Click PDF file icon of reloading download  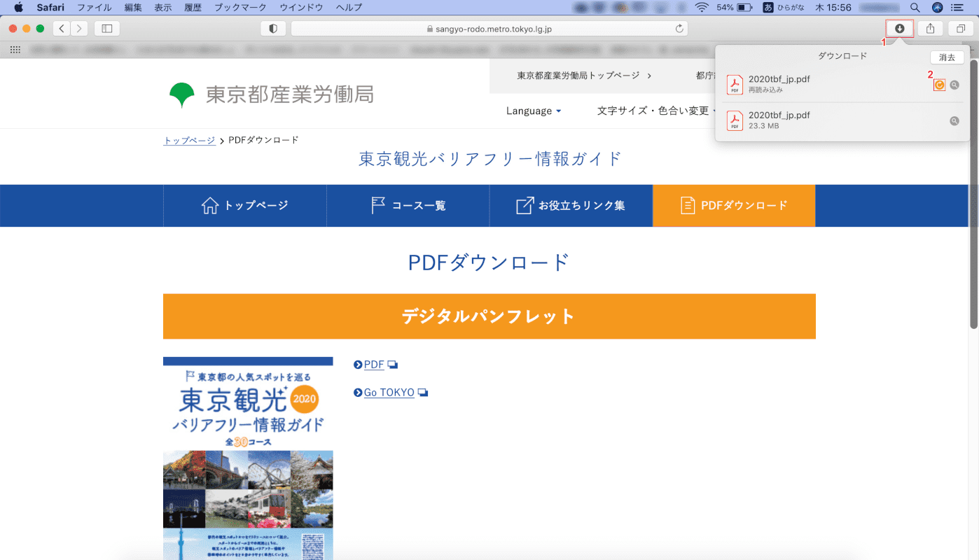pos(735,85)
